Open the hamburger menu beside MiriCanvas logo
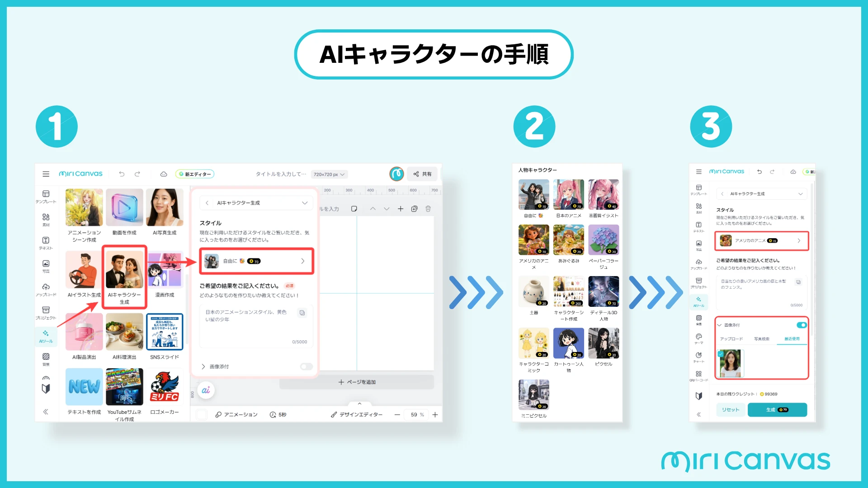Screen dimensions: 868x488 [x=46, y=174]
